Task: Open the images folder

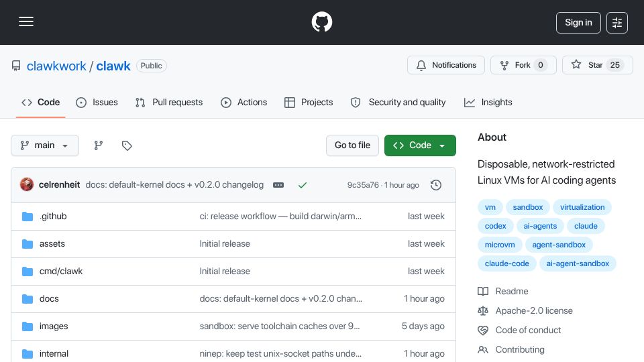Action: (x=54, y=326)
